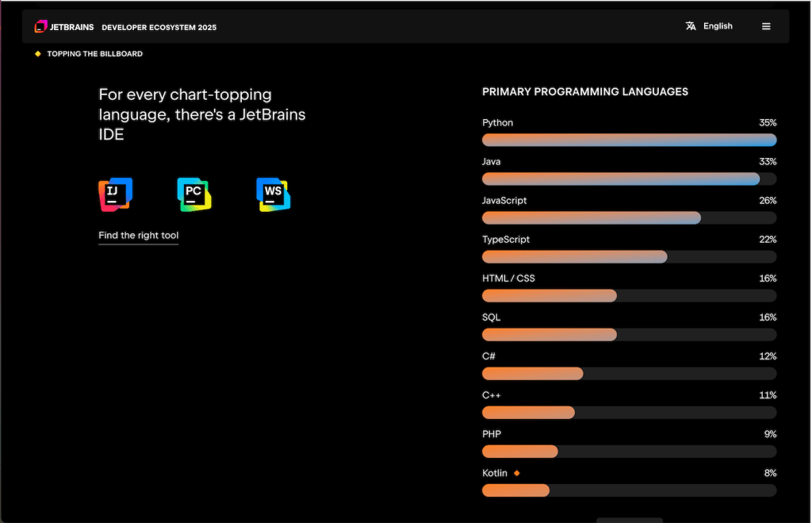This screenshot has width=812, height=523.
Task: Click the Kotlin language label
Action: (495, 473)
